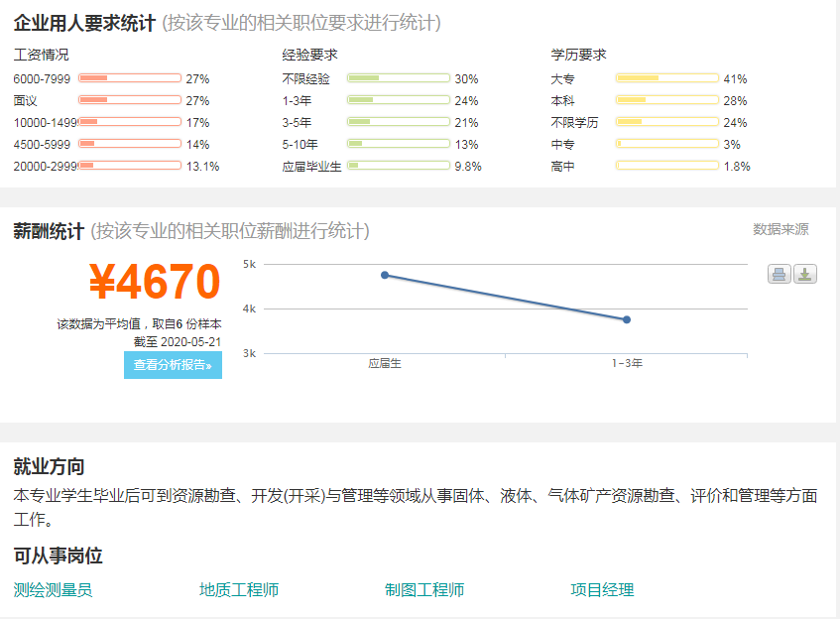Click the 6000-7999 salary progress bar
840x619 pixels.
[130, 78]
